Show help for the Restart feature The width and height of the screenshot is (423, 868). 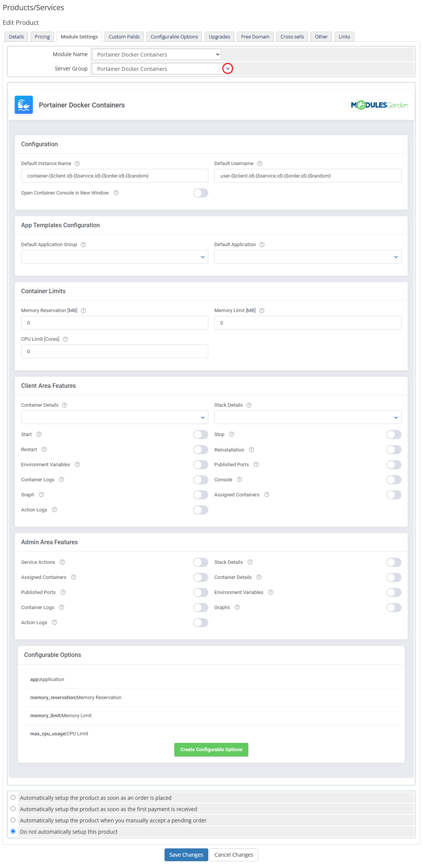pyautogui.click(x=44, y=449)
